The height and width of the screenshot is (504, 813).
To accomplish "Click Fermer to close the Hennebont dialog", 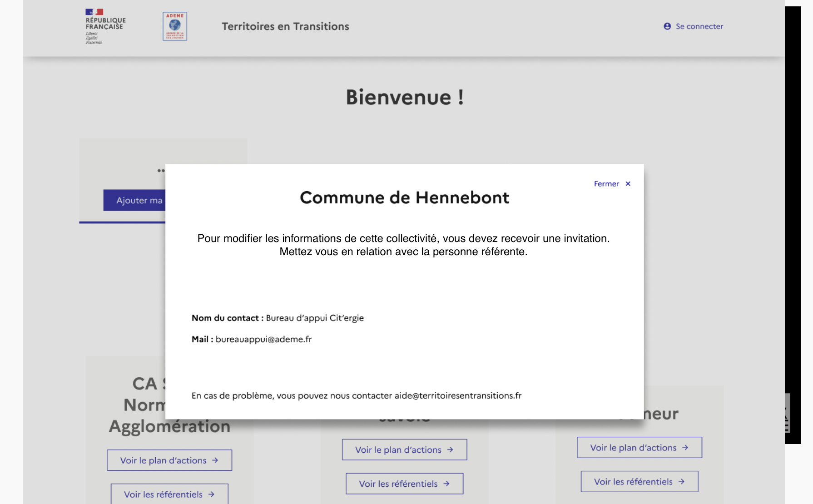I will 606,184.
